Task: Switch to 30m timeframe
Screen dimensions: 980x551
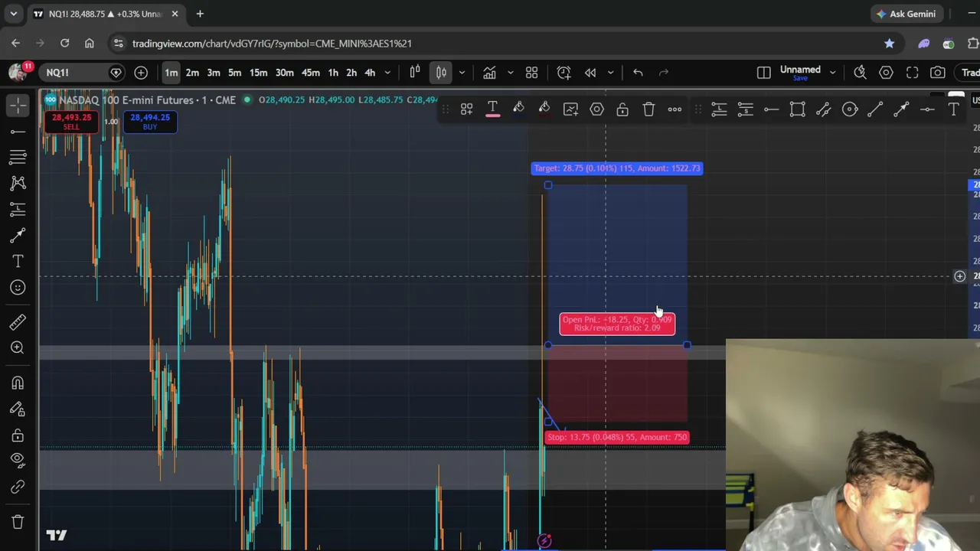Action: [284, 73]
